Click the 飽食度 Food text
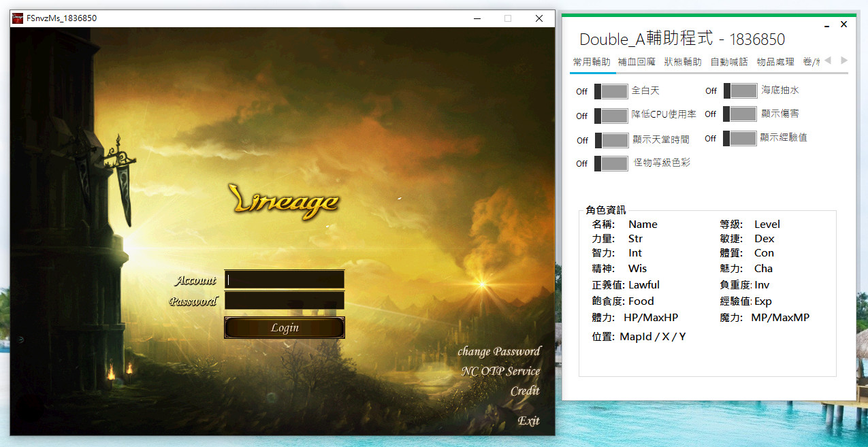 pos(623,301)
